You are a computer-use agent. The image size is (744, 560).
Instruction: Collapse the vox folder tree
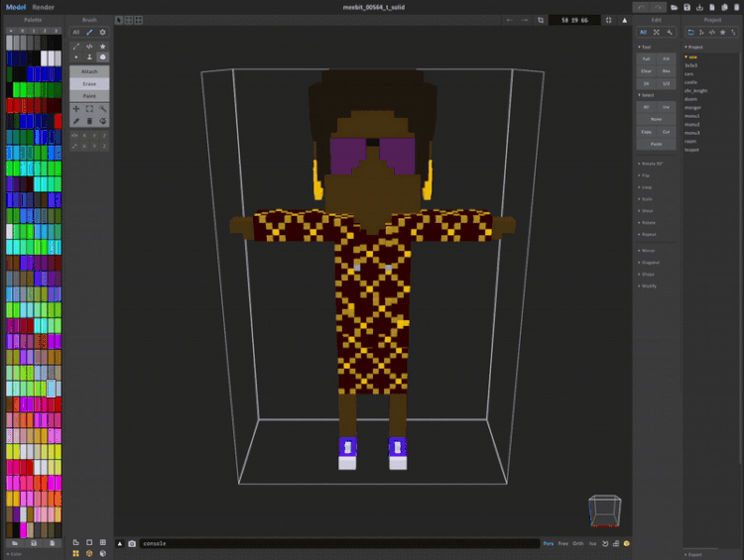pos(690,56)
